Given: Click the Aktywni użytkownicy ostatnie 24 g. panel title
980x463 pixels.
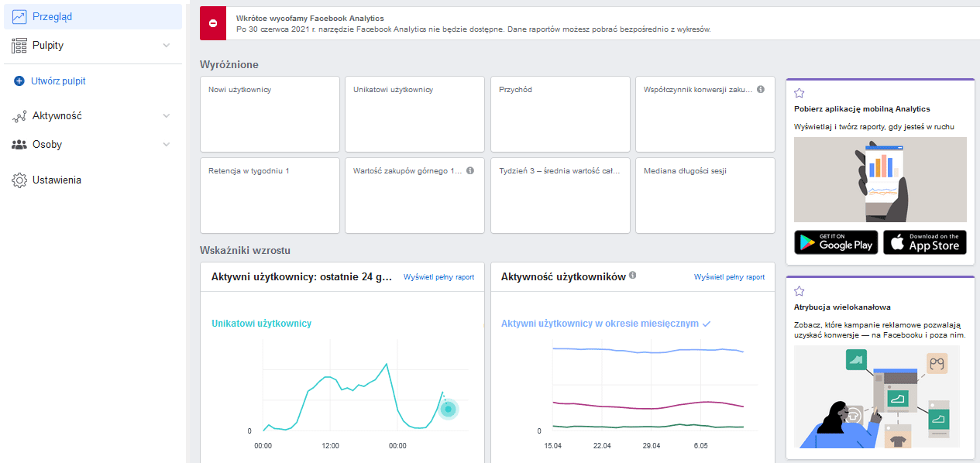Looking at the screenshot, I should (302, 276).
